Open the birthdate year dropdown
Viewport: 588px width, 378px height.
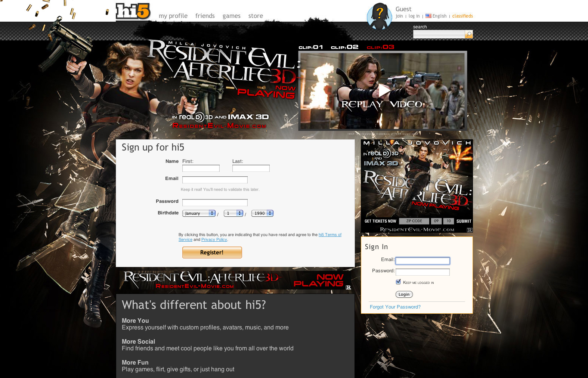coord(262,213)
